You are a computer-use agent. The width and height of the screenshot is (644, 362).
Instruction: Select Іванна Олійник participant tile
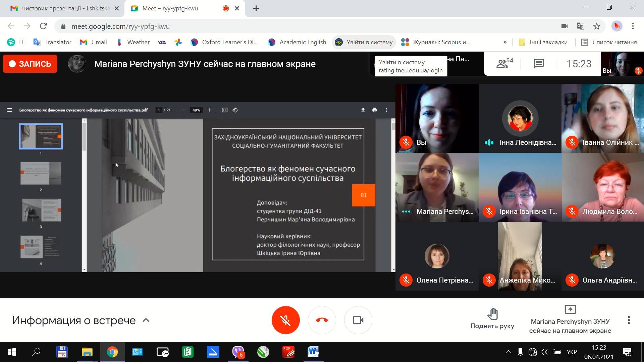[603, 118]
